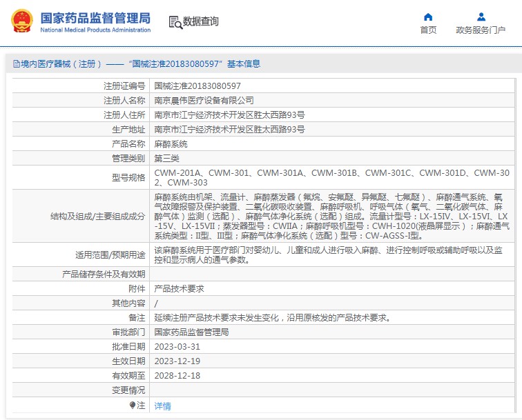Click the 国家药品监督管理局 site title
Image resolution: width=522 pixels, height=420 pixels.
95,18
